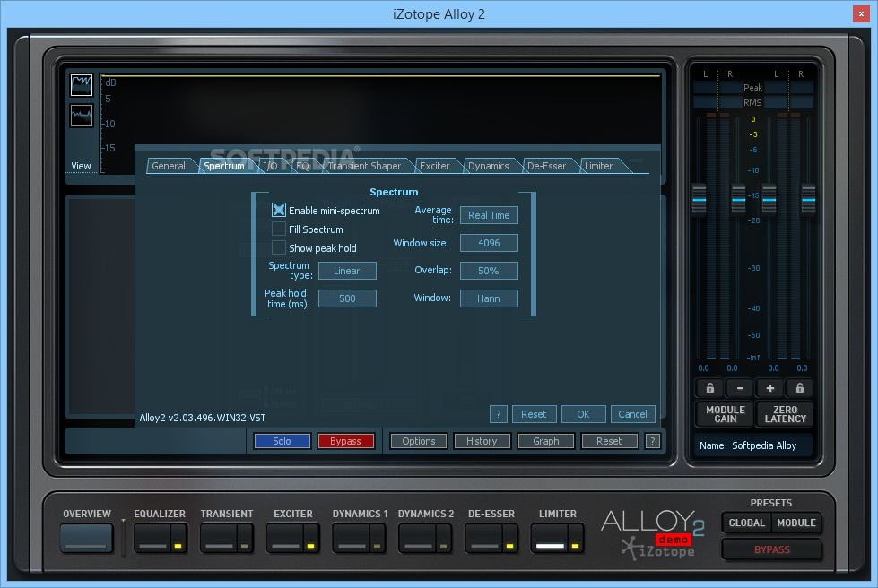Click the Name: Softpedia Alloy field
This screenshot has width=878, height=588.
tap(753, 445)
